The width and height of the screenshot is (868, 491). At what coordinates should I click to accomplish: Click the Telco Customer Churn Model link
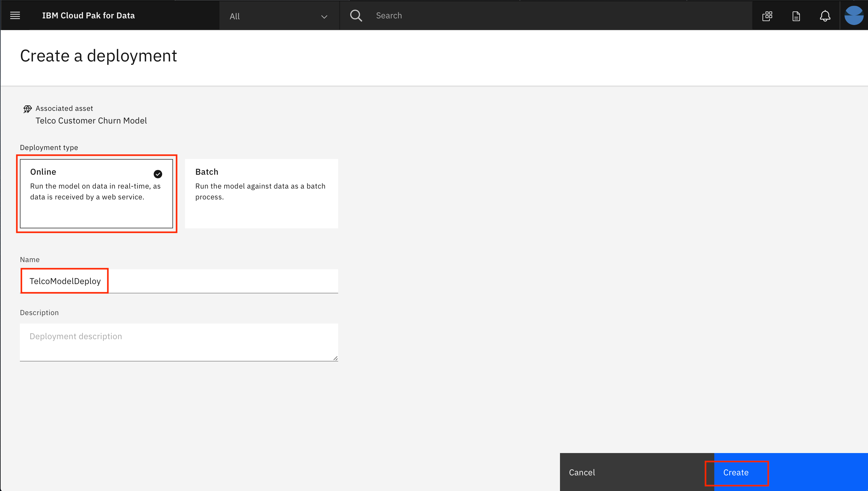(x=91, y=120)
